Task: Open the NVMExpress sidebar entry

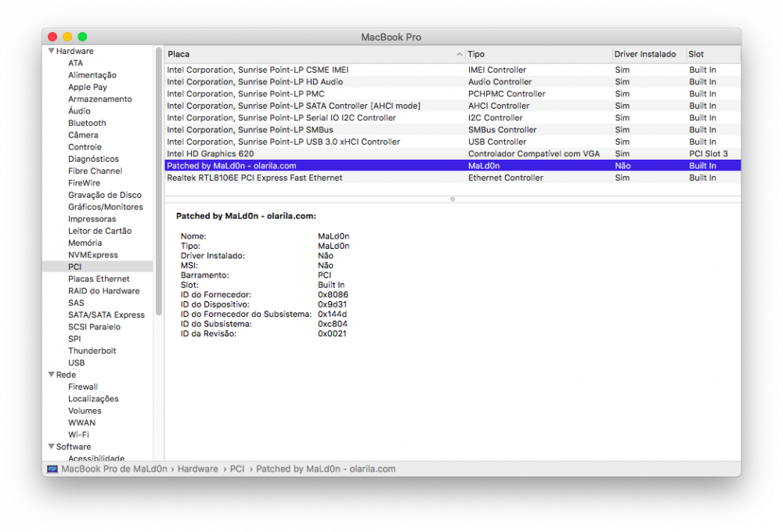Action: coord(92,255)
